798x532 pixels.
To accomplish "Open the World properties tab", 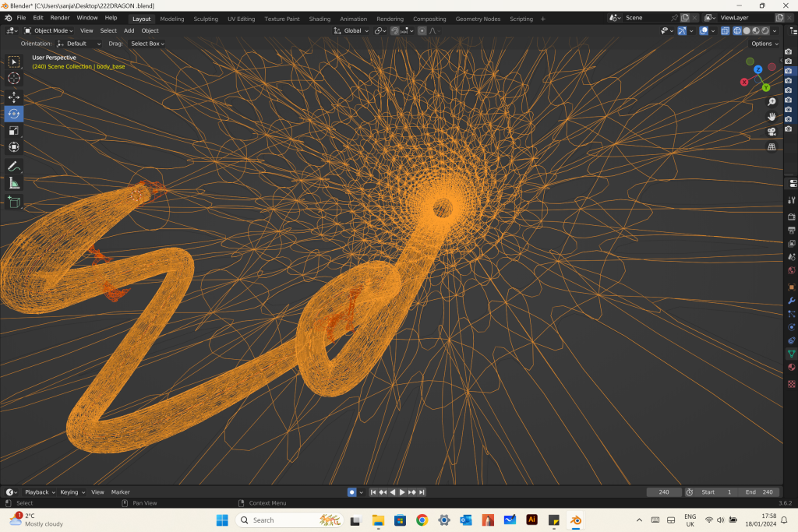I will pyautogui.click(x=792, y=270).
